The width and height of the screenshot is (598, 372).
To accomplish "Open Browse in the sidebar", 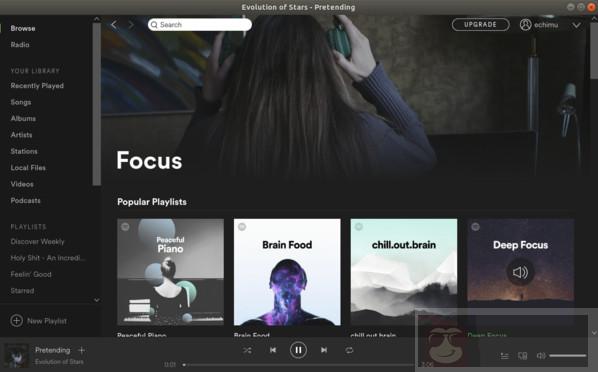I will point(23,28).
